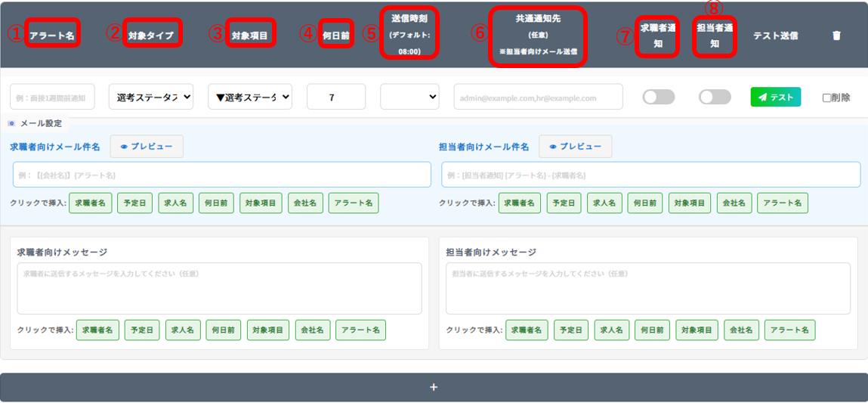868x403 pixels.
Task: Open the 対象タイプ dropdown
Action: pyautogui.click(x=151, y=97)
